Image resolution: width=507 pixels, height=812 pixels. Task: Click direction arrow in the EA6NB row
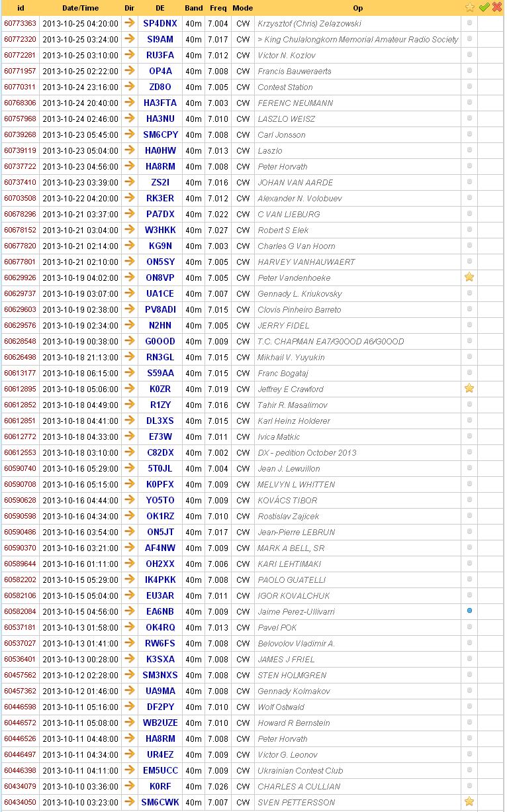130,611
